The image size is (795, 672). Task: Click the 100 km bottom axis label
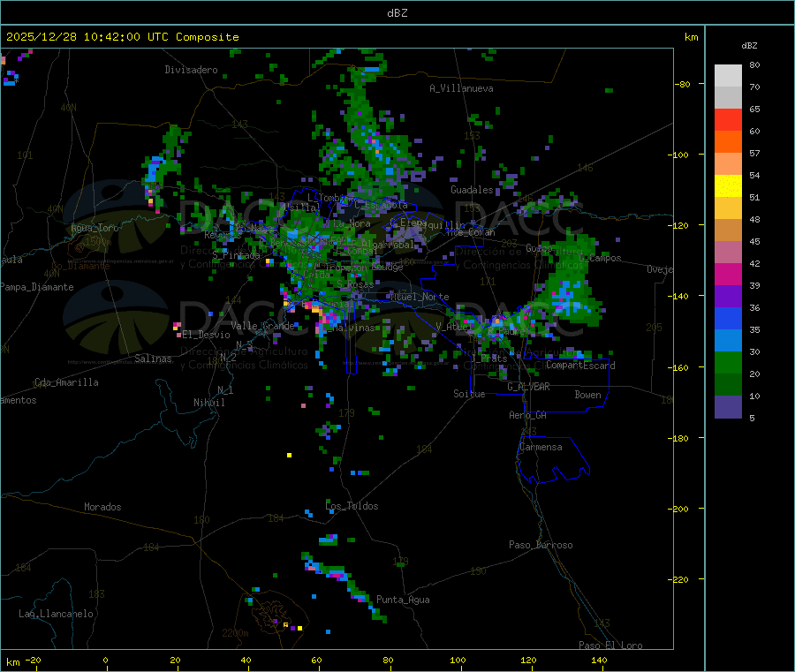tap(458, 660)
